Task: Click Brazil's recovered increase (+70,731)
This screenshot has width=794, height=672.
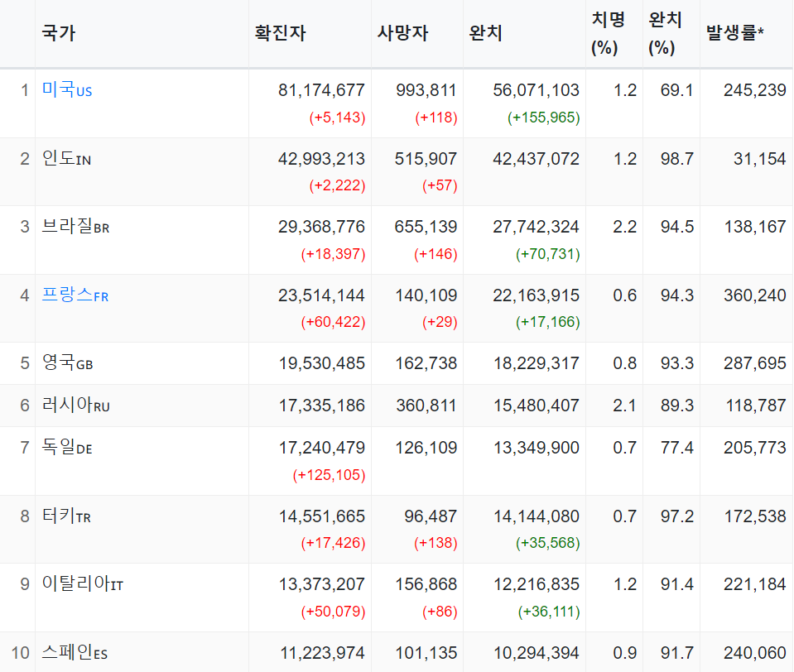Action: 548,254
